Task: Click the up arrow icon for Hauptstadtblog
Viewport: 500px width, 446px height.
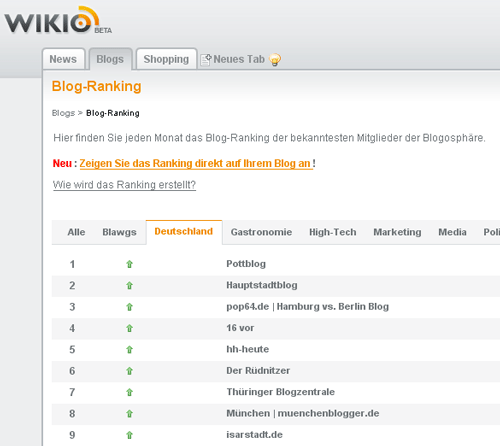Action: pyautogui.click(x=129, y=286)
